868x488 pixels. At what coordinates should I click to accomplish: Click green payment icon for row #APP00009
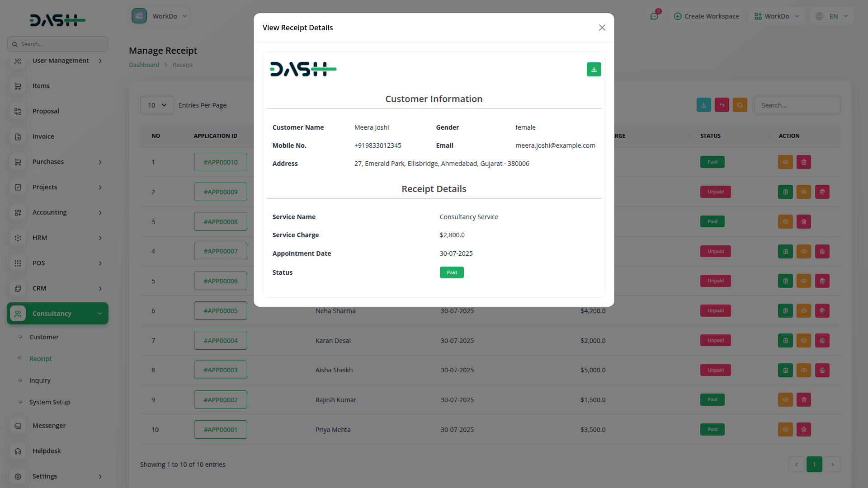[x=785, y=192]
